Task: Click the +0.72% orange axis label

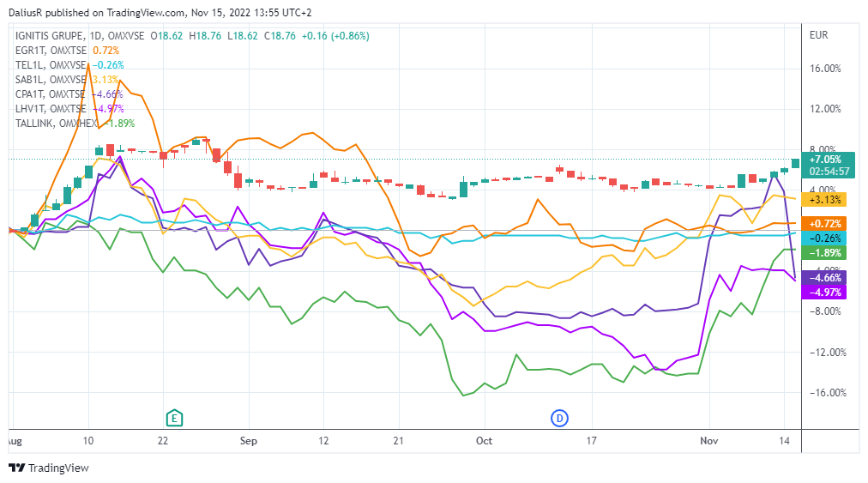Action: pyautogui.click(x=824, y=224)
